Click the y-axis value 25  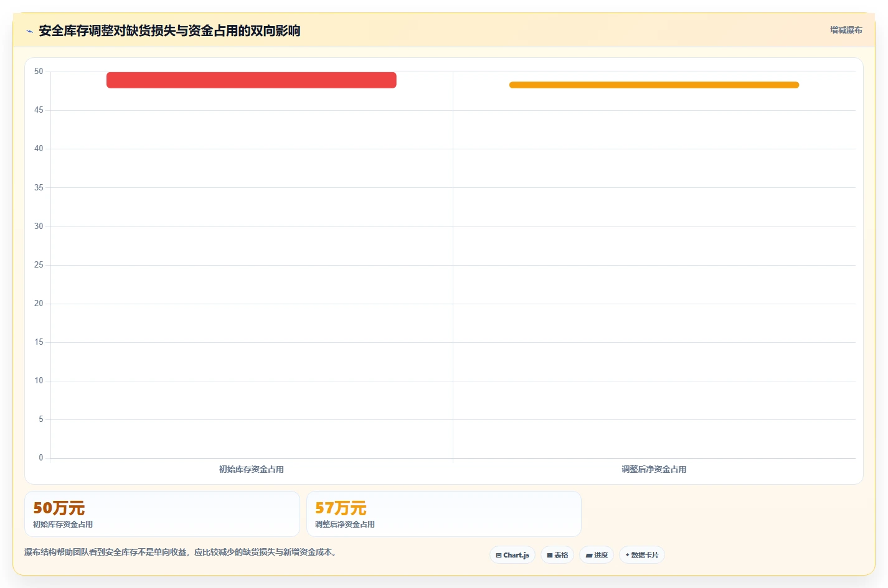point(39,265)
